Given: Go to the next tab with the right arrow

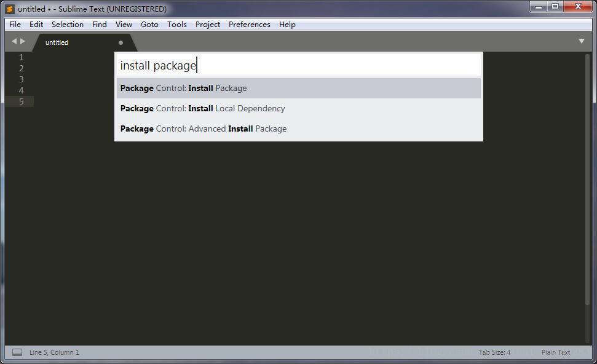Looking at the screenshot, I should click(x=23, y=41).
